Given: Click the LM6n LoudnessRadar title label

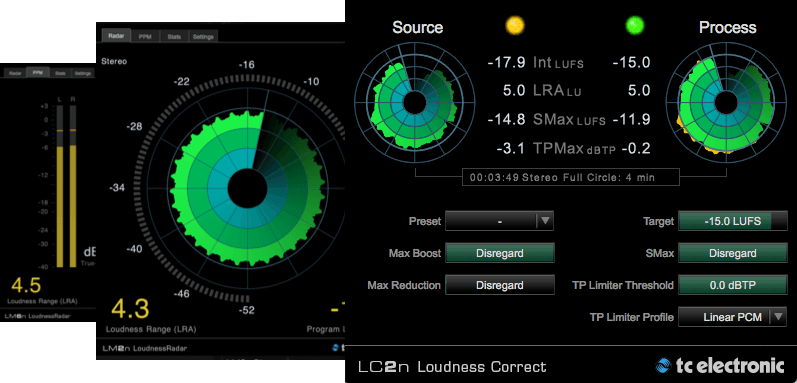Looking at the screenshot, I should click(x=36, y=316).
